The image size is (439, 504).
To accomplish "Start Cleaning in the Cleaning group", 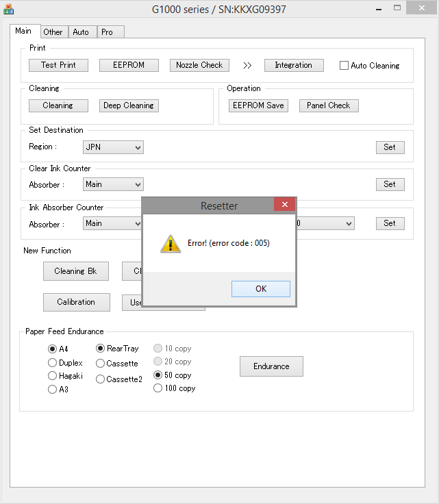I will click(x=58, y=105).
